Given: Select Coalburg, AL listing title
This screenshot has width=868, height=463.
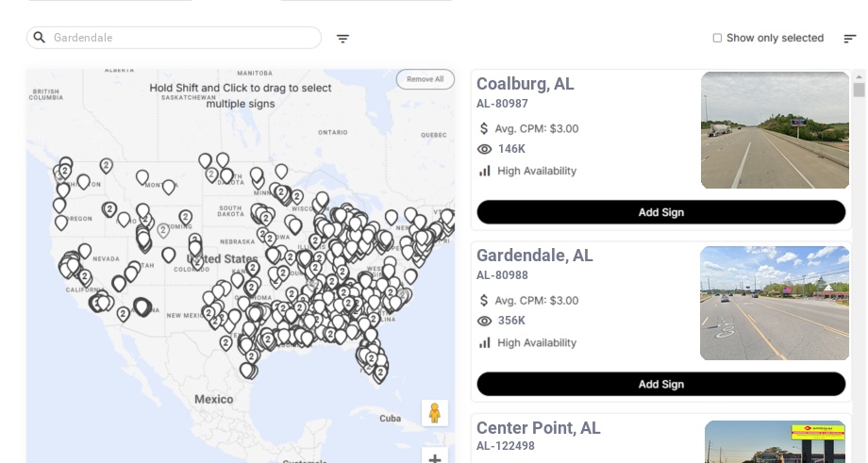Looking at the screenshot, I should point(525,84).
